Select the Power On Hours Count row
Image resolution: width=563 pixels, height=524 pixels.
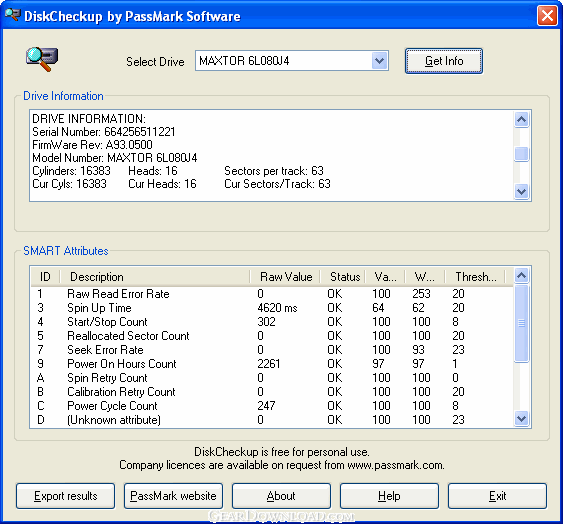click(272, 364)
